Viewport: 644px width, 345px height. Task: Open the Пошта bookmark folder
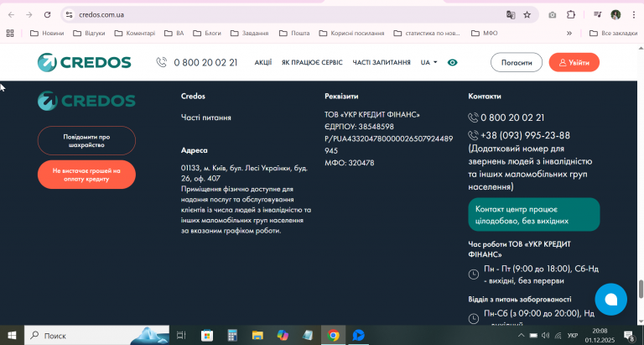[x=294, y=34]
